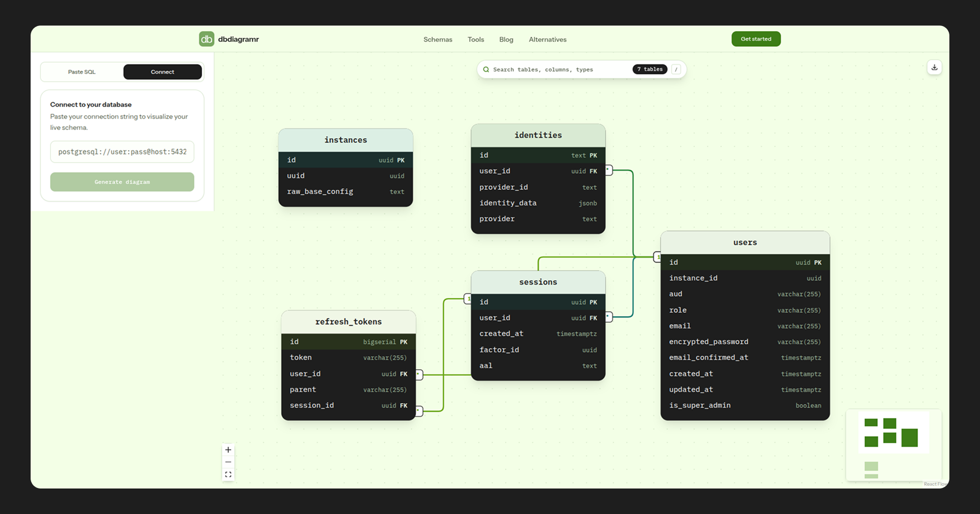Select the refresh_tokens table header
Screen dimensions: 980x514
(x=349, y=322)
